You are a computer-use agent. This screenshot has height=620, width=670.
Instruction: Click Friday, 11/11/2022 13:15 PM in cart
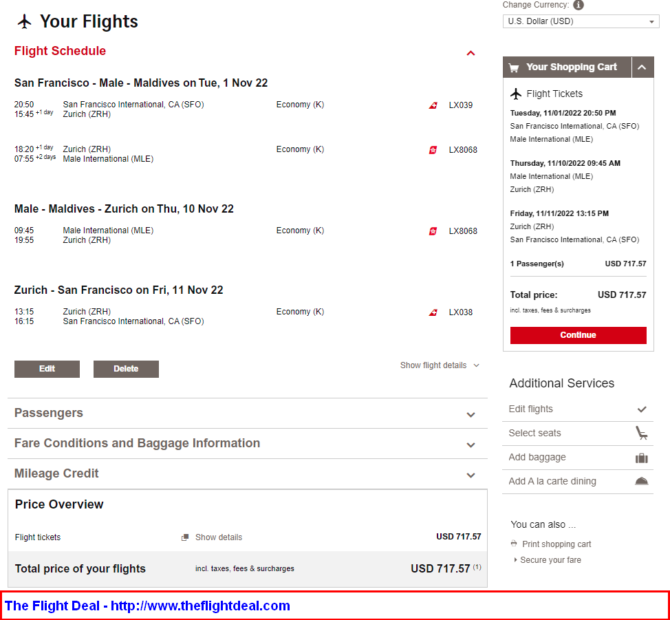pyautogui.click(x=559, y=214)
